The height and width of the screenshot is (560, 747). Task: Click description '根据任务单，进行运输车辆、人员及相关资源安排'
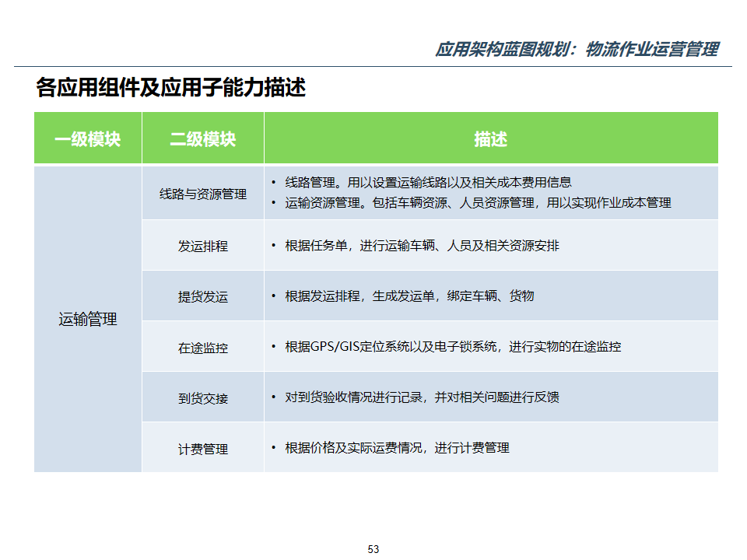422,246
